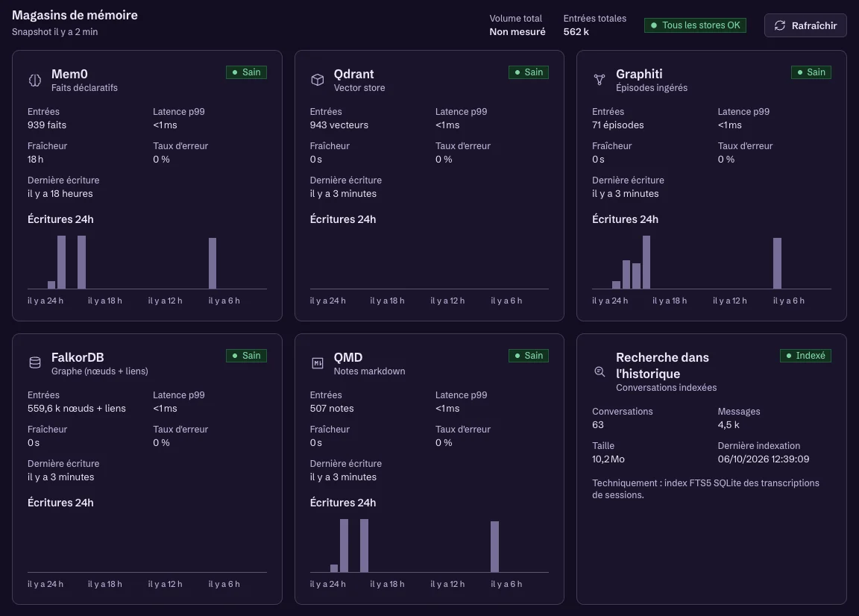Click the Sain badge on FalkorDB card
The image size is (859, 616).
coord(246,355)
